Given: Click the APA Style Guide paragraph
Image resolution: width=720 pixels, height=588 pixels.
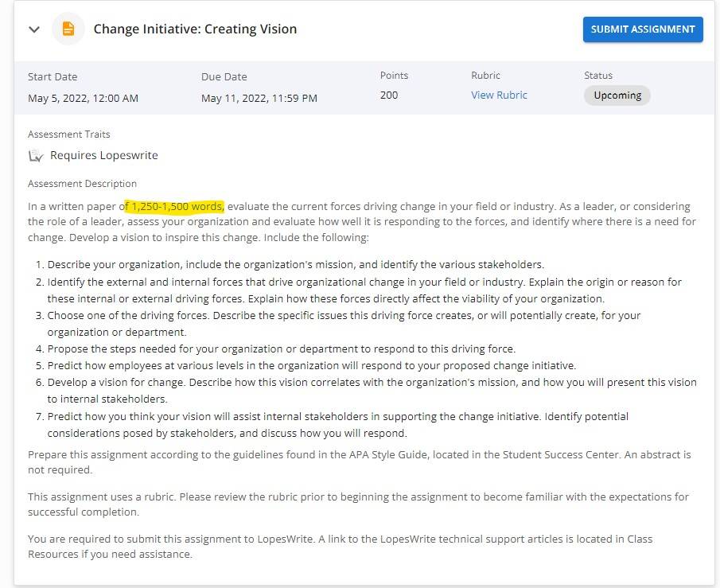Looking at the screenshot, I should coord(360,462).
